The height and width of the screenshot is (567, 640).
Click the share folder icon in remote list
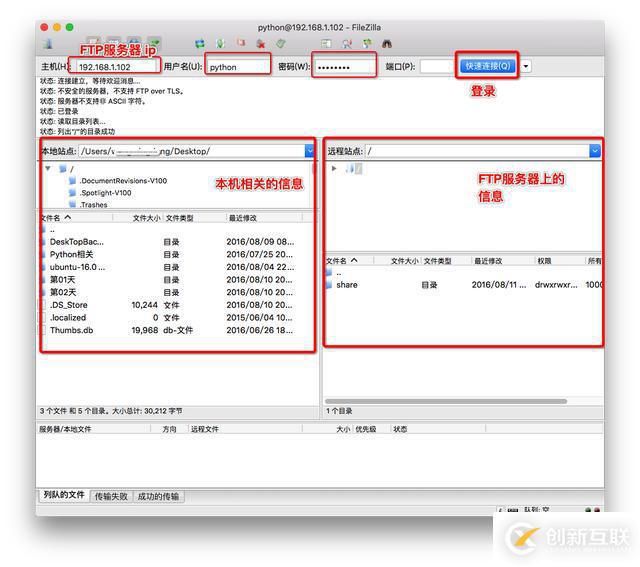point(329,285)
